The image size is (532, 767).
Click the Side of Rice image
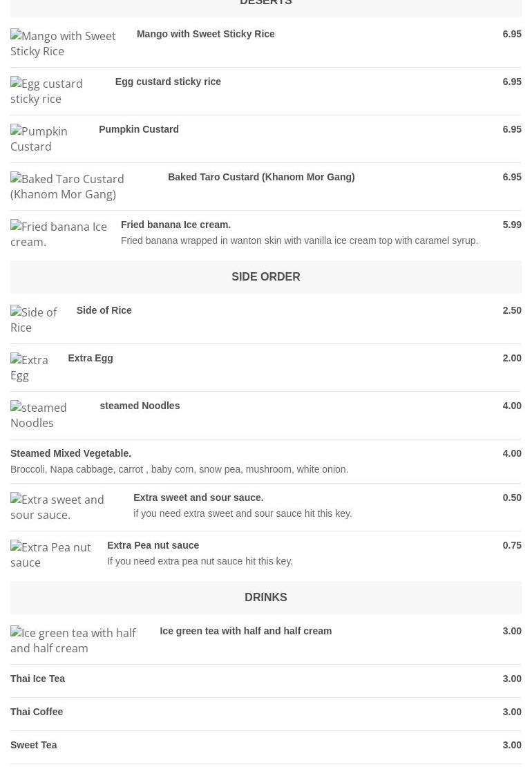point(34,320)
